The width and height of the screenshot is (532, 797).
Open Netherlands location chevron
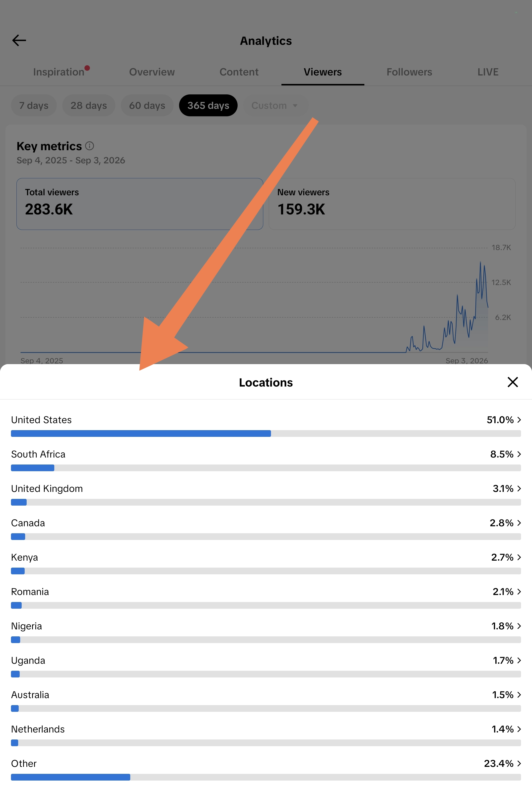[x=519, y=730]
